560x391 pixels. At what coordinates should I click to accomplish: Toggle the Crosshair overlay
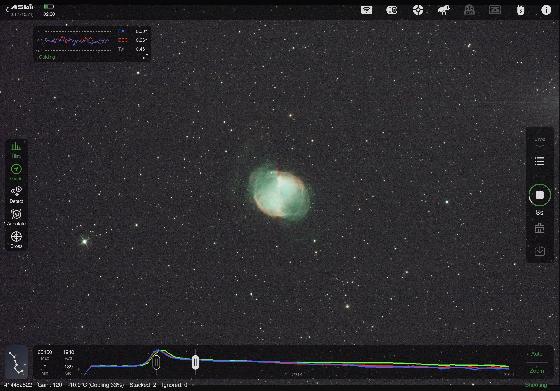pos(16,240)
